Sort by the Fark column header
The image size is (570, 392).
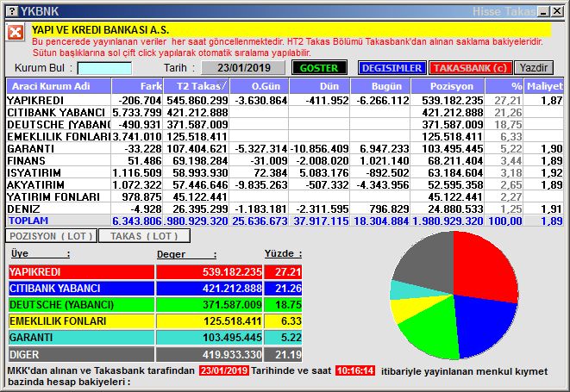[137, 86]
